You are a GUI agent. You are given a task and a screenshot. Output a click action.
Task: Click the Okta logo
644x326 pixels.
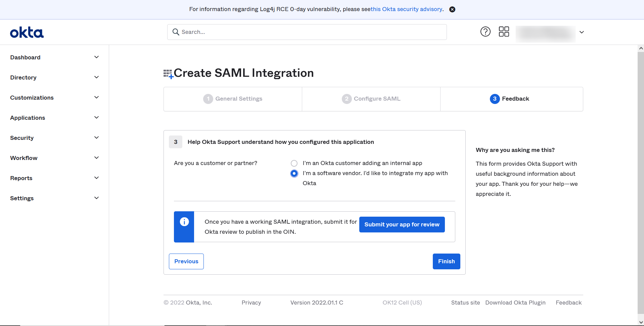(27, 33)
